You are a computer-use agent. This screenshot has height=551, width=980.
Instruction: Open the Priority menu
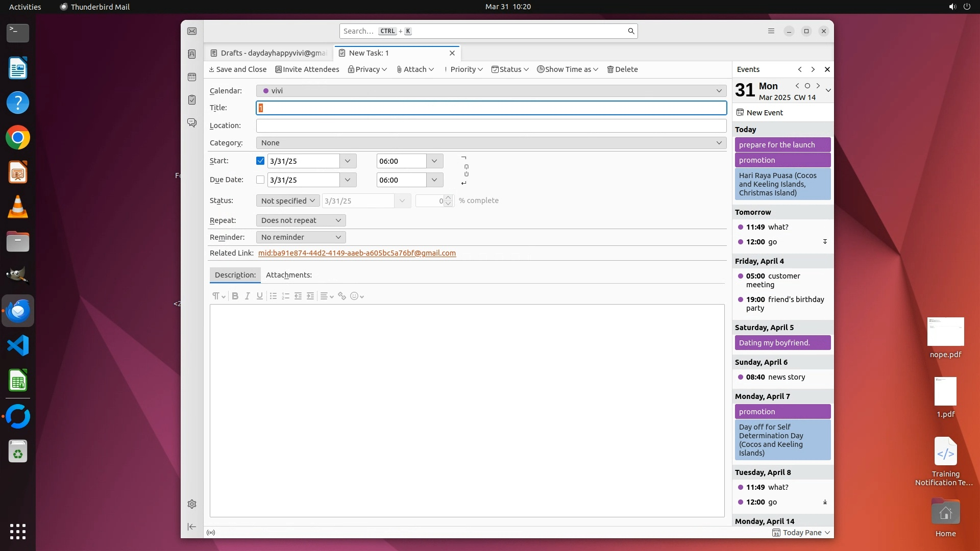[464, 69]
